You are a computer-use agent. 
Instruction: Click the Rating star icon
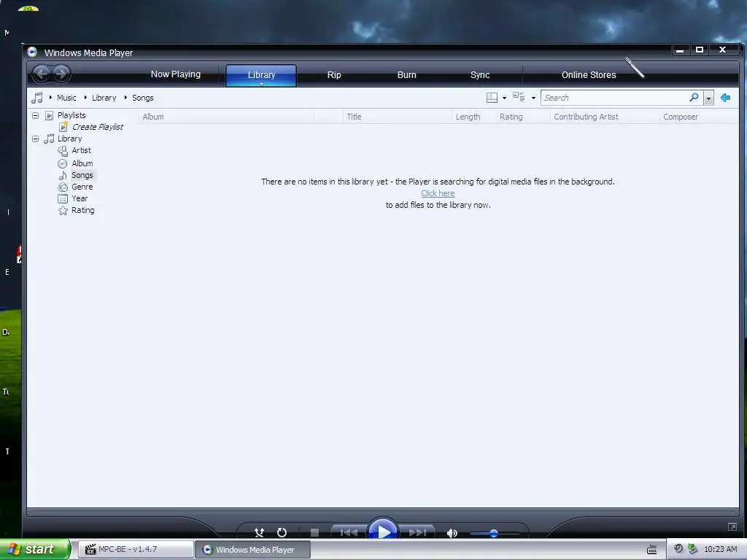click(63, 211)
